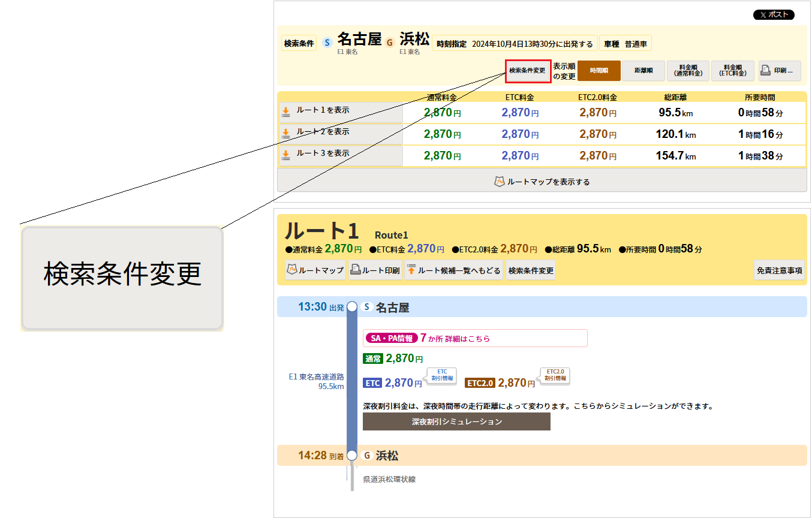This screenshot has width=812, height=518.
Task: Click the 車種 普通車 vehicle type box
Action: click(625, 43)
